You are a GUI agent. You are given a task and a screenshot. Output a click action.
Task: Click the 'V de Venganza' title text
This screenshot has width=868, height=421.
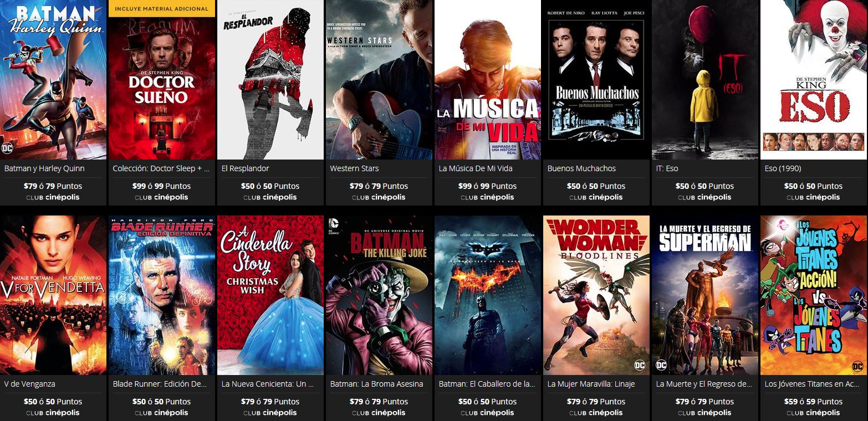pyautogui.click(x=29, y=384)
